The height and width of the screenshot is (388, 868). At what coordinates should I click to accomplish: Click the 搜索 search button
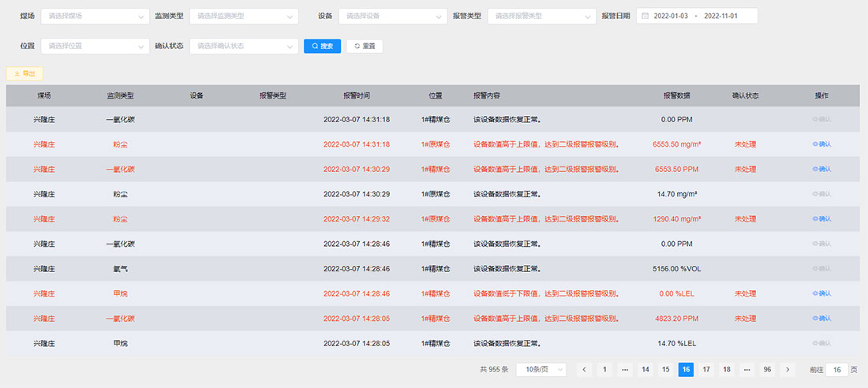(322, 47)
